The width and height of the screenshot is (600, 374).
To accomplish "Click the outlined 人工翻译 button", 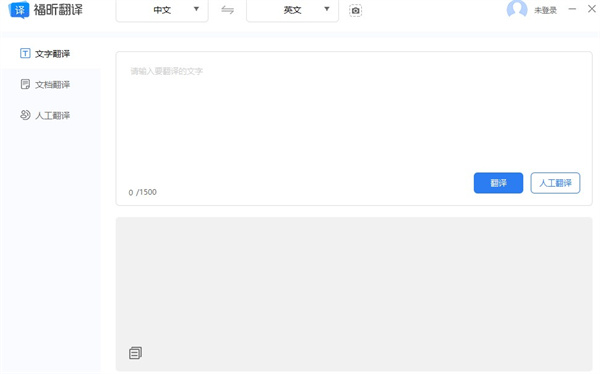I will click(x=555, y=183).
